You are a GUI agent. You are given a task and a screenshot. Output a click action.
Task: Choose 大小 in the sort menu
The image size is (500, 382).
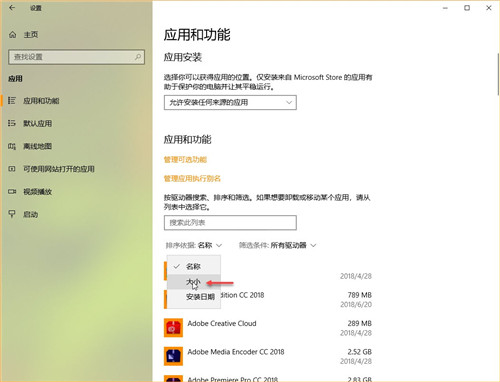[x=194, y=282]
